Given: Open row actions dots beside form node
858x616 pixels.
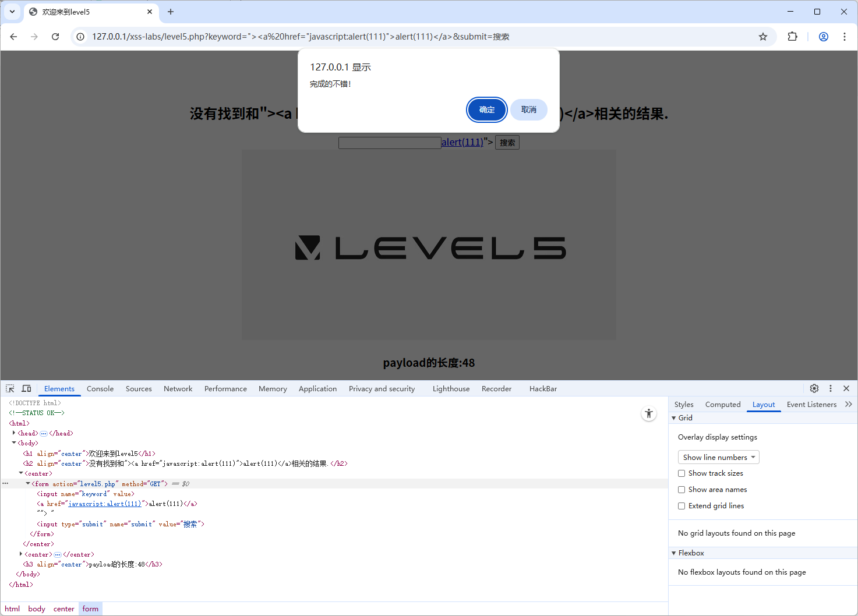Looking at the screenshot, I should pyautogui.click(x=5, y=483).
